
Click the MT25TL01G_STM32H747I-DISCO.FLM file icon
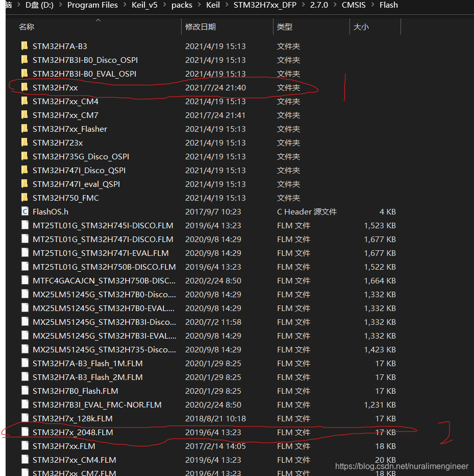25,239
